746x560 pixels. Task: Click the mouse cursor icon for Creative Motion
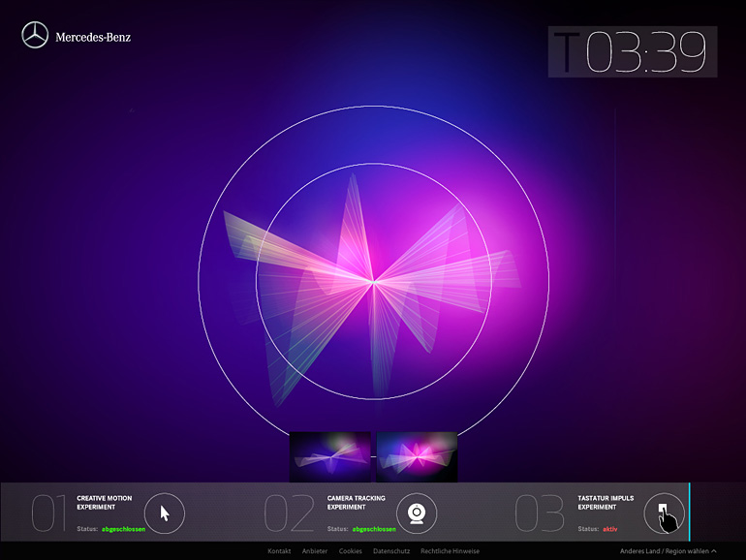(165, 513)
